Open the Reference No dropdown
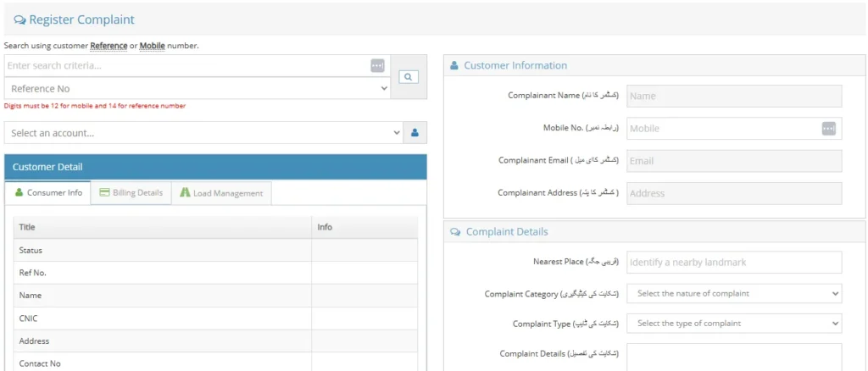The height and width of the screenshot is (371, 868). pyautogui.click(x=197, y=88)
